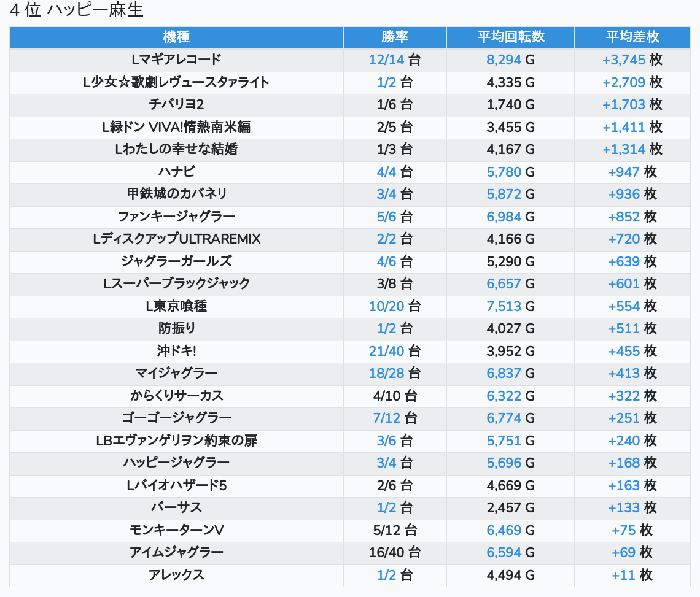
Task: Click the 機種 column header
Action: coord(176,37)
